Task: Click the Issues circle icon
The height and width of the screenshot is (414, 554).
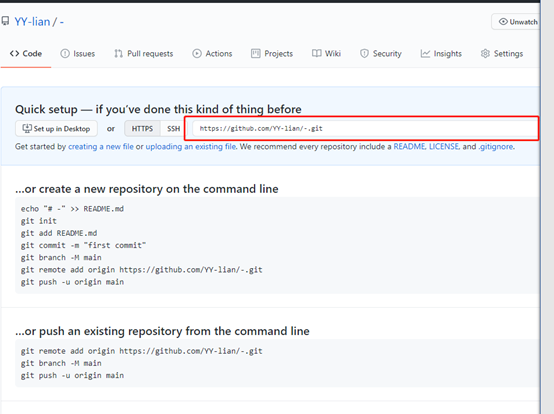Action: (x=65, y=54)
